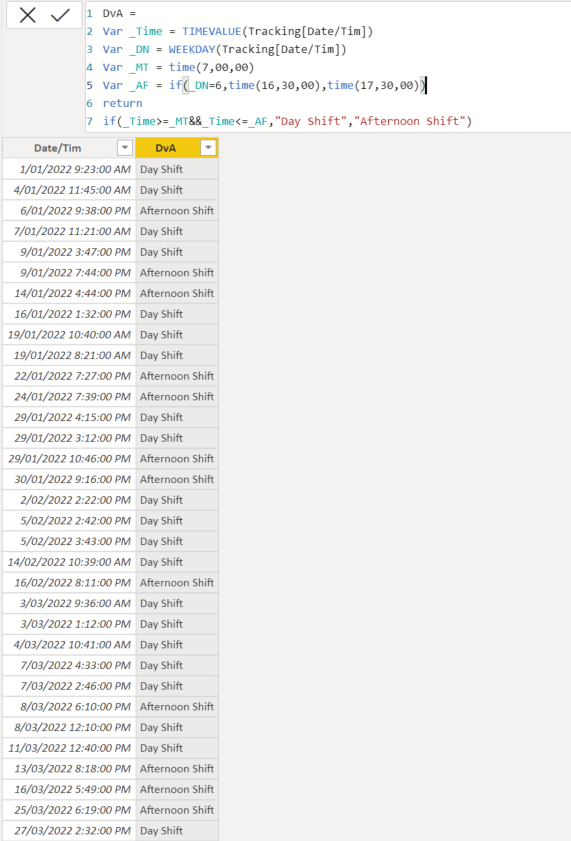Select cell 7/03/2022 4:33:00 PM
This screenshot has height=841, width=571.
click(69, 665)
